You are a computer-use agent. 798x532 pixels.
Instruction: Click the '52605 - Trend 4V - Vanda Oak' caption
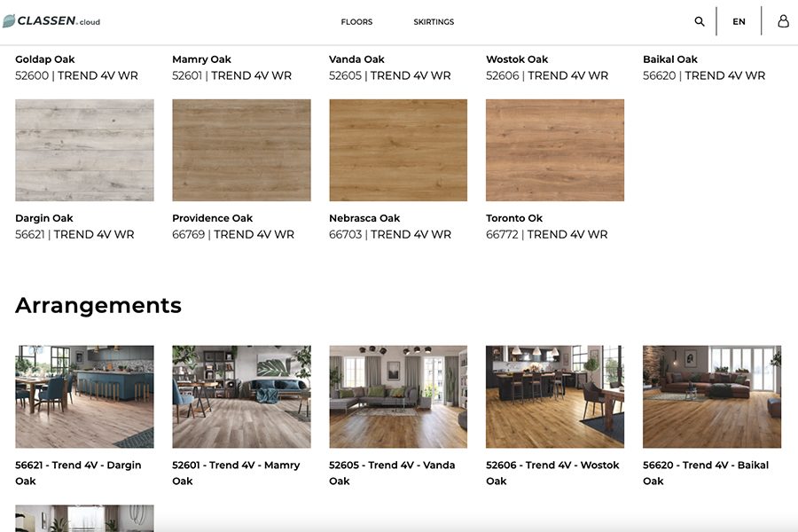[391, 473]
